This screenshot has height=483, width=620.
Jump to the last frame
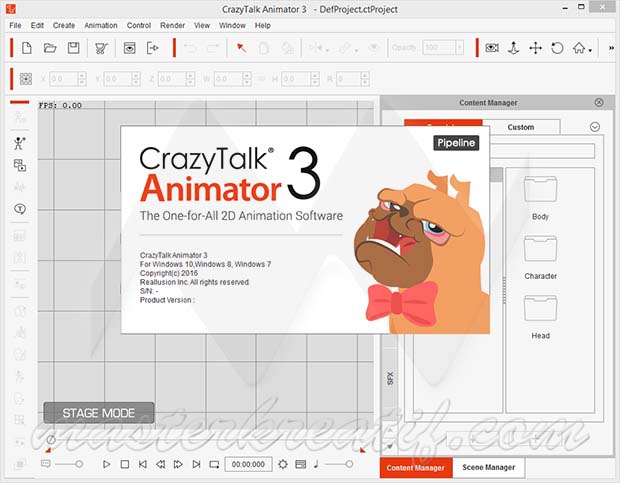pos(196,464)
